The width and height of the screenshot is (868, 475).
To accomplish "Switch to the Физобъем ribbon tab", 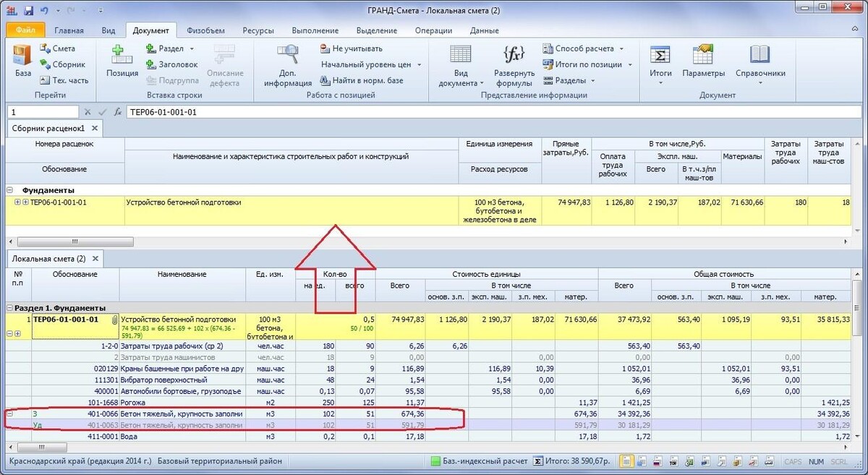I will click(x=205, y=30).
